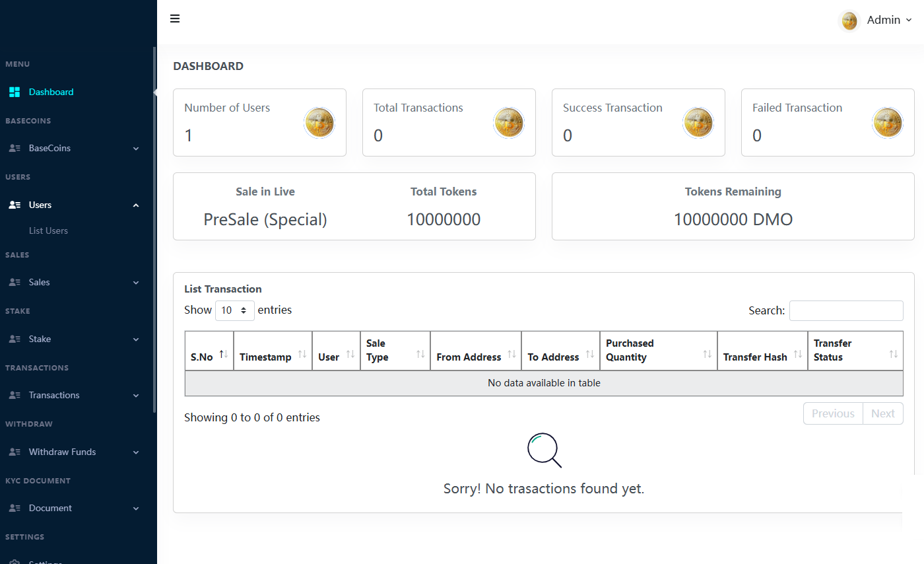Click the transaction Search input field
The height and width of the screenshot is (564, 924).
(x=845, y=310)
